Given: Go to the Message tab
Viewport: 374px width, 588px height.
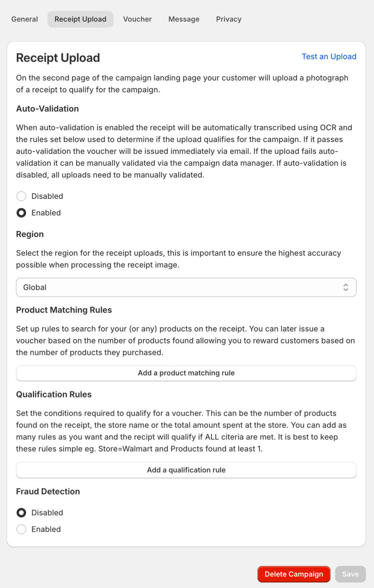Looking at the screenshot, I should tap(184, 19).
